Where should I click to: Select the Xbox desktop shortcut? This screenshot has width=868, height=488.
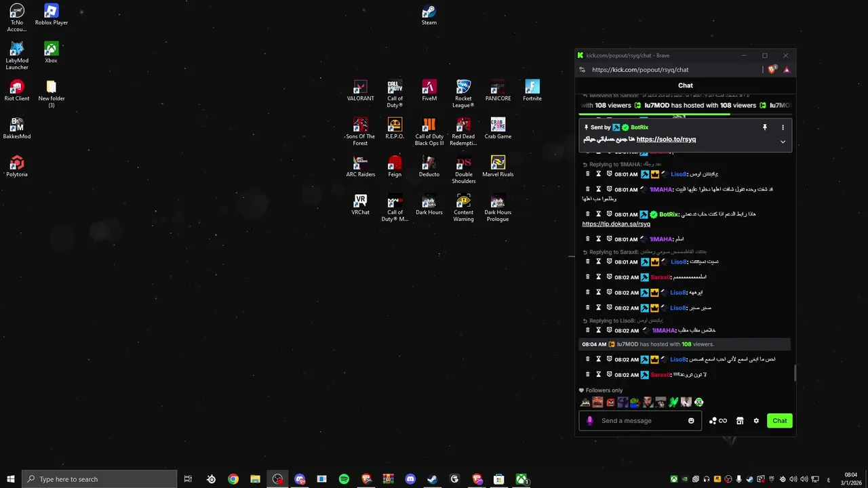coord(51,53)
